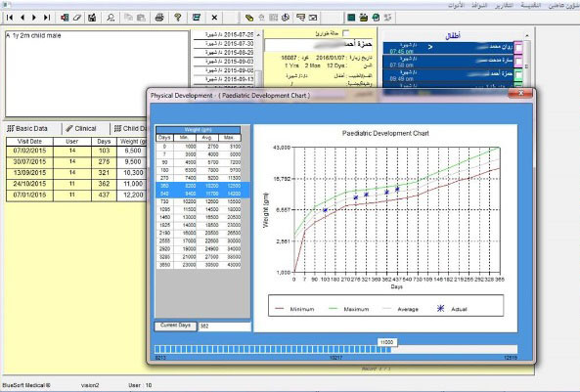Click the save diskette toolbar icon

pyautogui.click(x=92, y=18)
